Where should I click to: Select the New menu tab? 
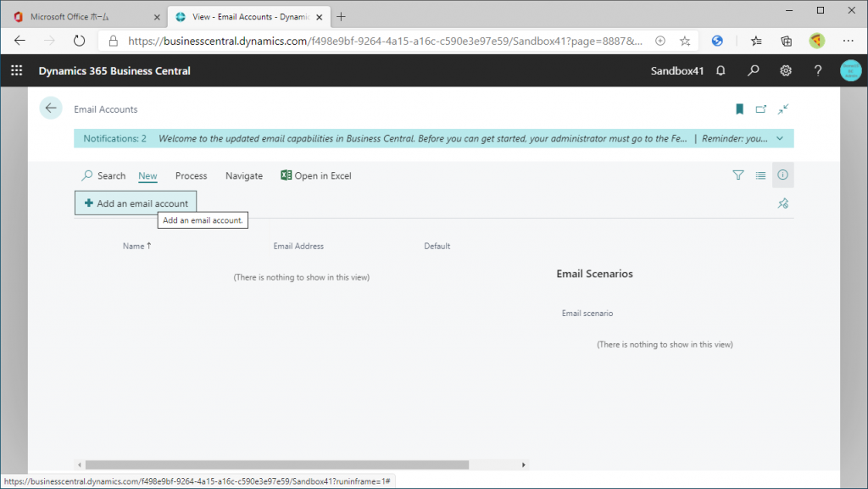coord(147,175)
